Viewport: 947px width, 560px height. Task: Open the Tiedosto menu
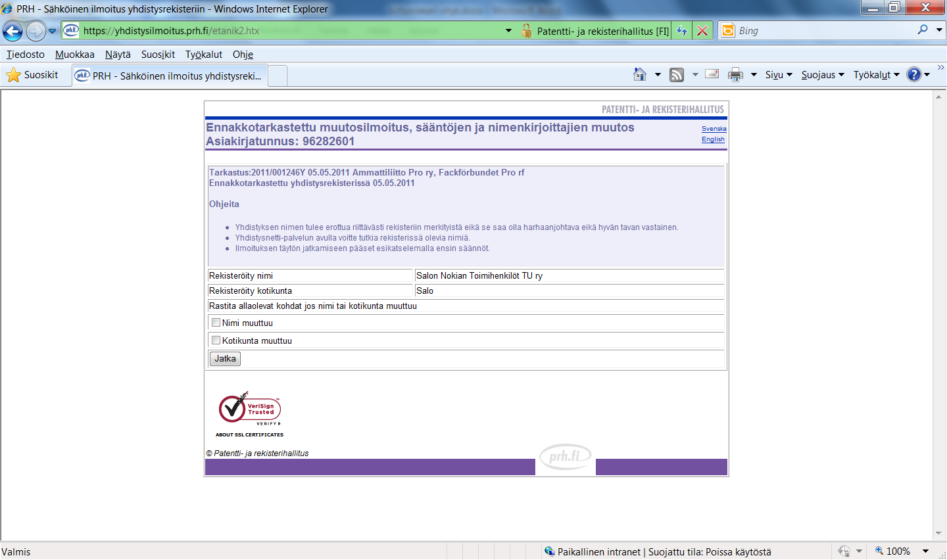click(x=26, y=55)
